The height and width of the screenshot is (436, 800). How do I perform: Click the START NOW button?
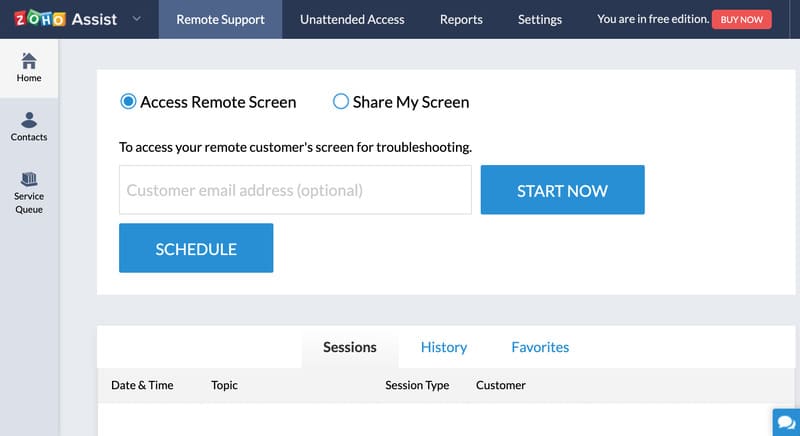coord(562,190)
